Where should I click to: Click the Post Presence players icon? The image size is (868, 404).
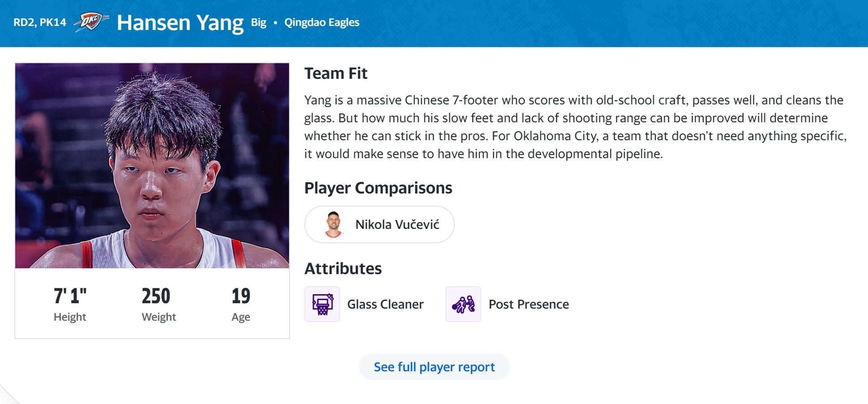463,304
